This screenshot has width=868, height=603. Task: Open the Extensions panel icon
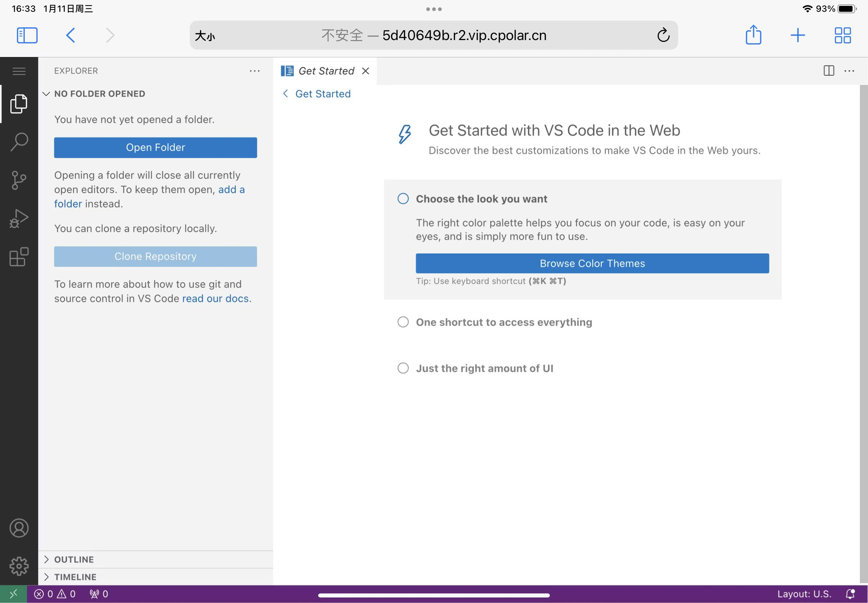18,257
